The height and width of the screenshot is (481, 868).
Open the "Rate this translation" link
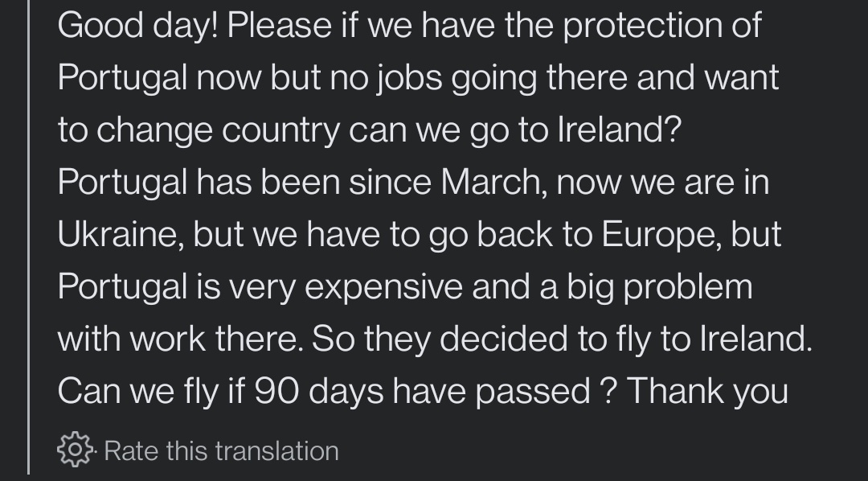click(x=221, y=451)
